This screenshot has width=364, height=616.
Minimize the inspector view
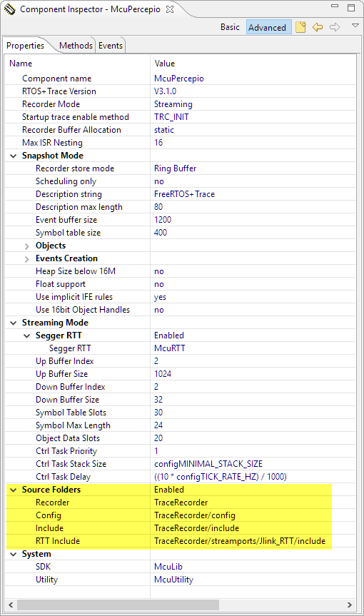(x=335, y=6)
